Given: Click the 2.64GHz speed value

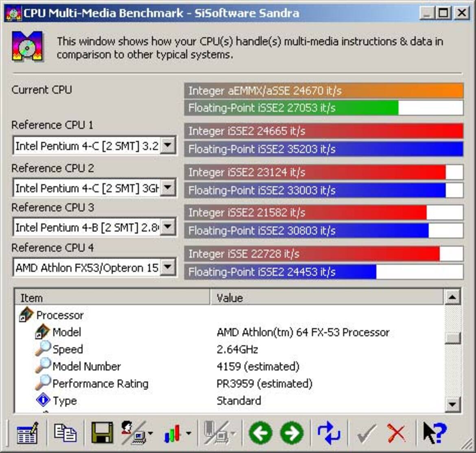Looking at the screenshot, I should click(x=238, y=349).
